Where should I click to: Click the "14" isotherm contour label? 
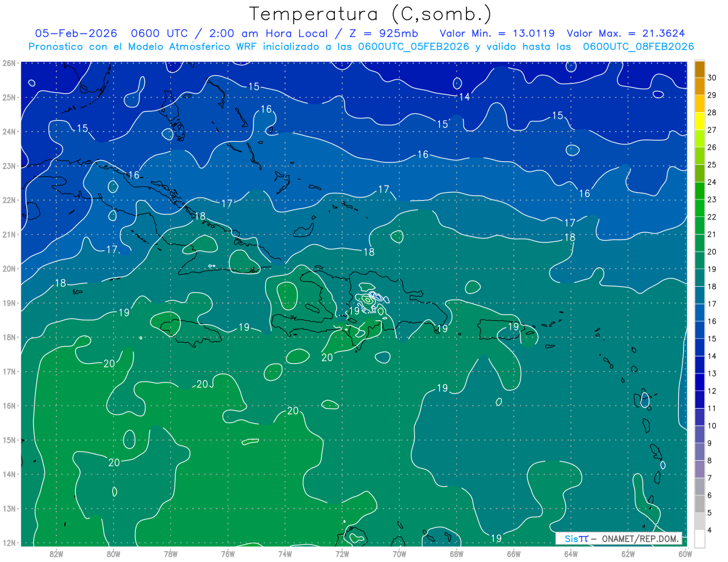point(464,97)
